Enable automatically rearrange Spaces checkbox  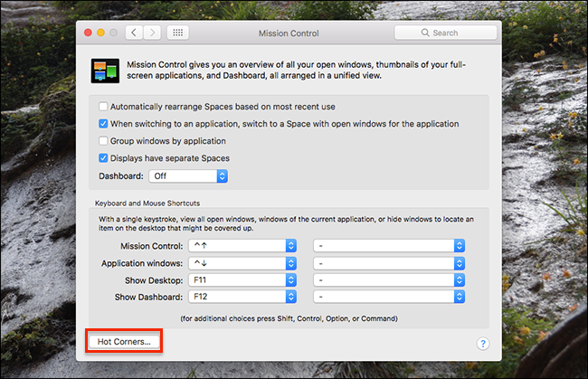103,107
